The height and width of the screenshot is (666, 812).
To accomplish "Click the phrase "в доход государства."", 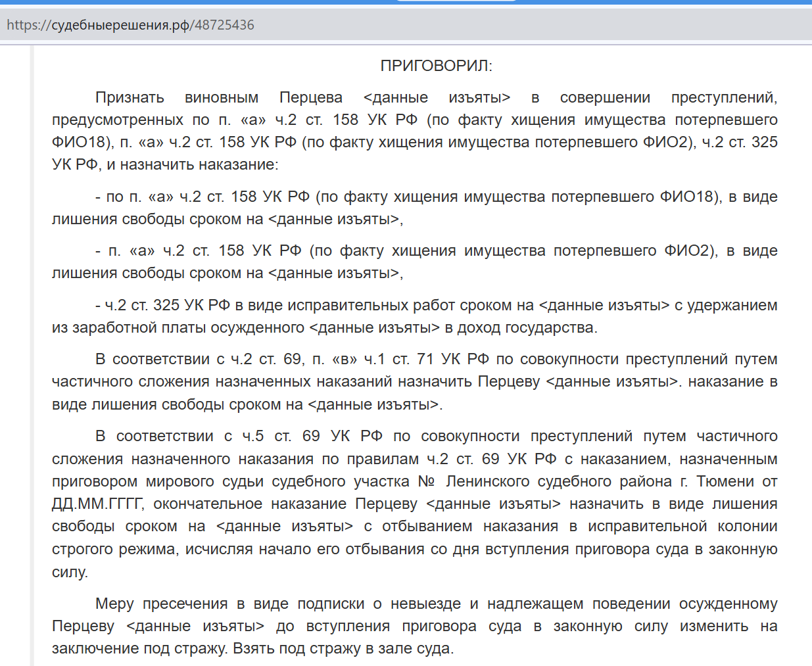I will [x=521, y=328].
